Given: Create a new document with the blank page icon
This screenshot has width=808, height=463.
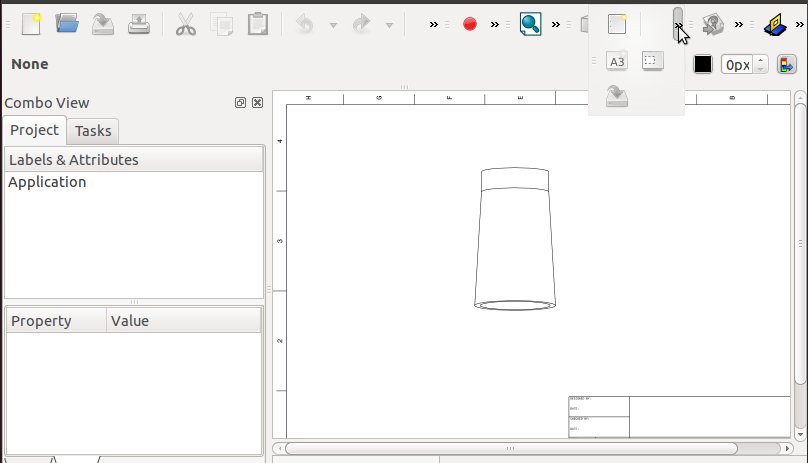Looking at the screenshot, I should tap(31, 24).
